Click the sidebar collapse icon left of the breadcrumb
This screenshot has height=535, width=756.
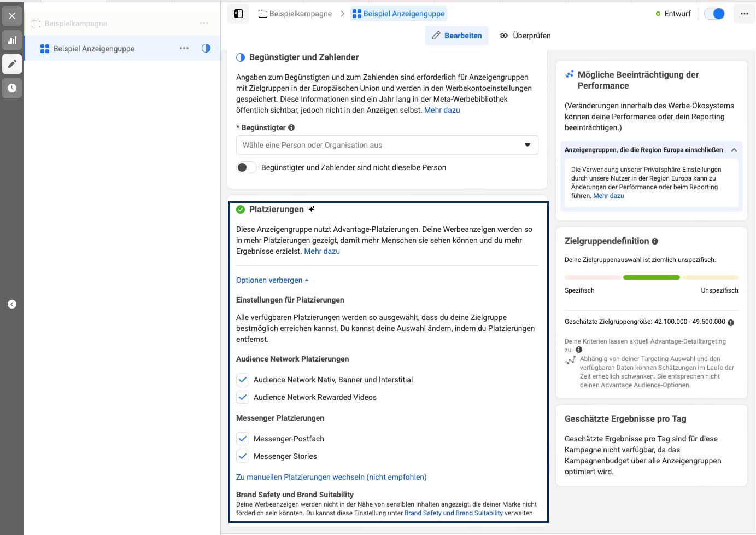pyautogui.click(x=238, y=13)
